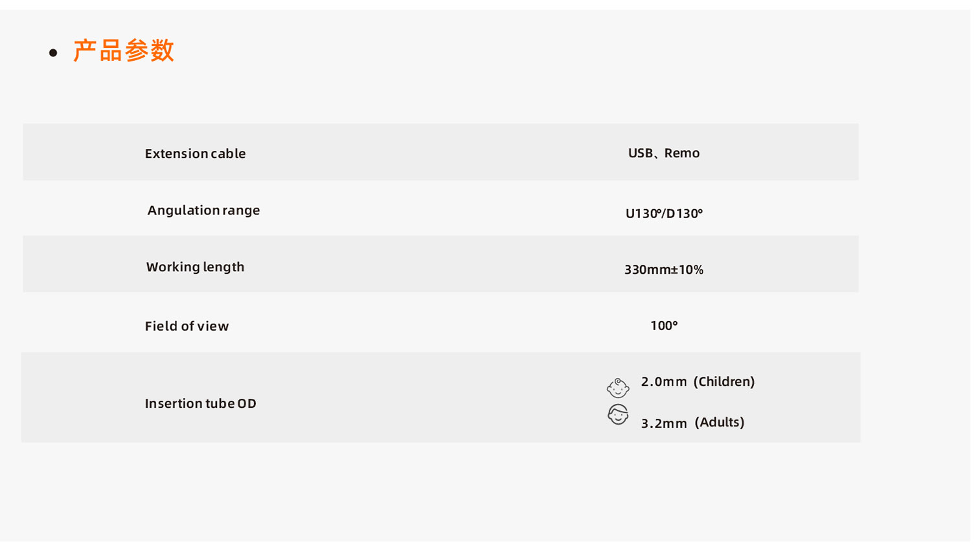Click the 2.0mm size text
The width and height of the screenshot is (980, 556).
pos(664,382)
